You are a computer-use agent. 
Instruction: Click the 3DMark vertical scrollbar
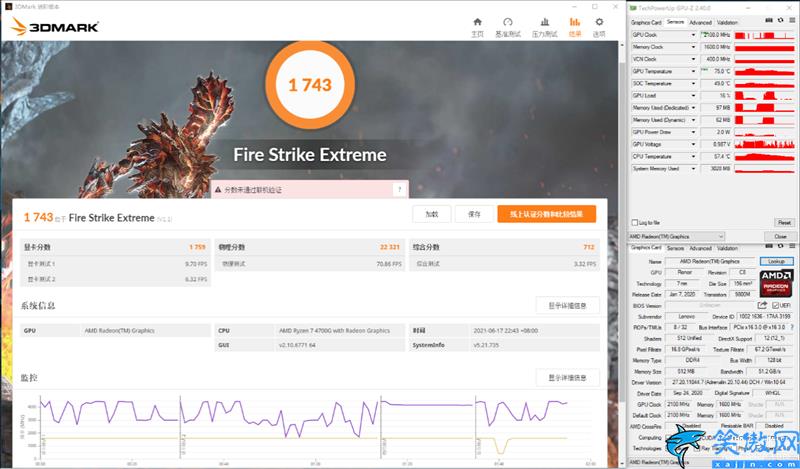(x=621, y=230)
